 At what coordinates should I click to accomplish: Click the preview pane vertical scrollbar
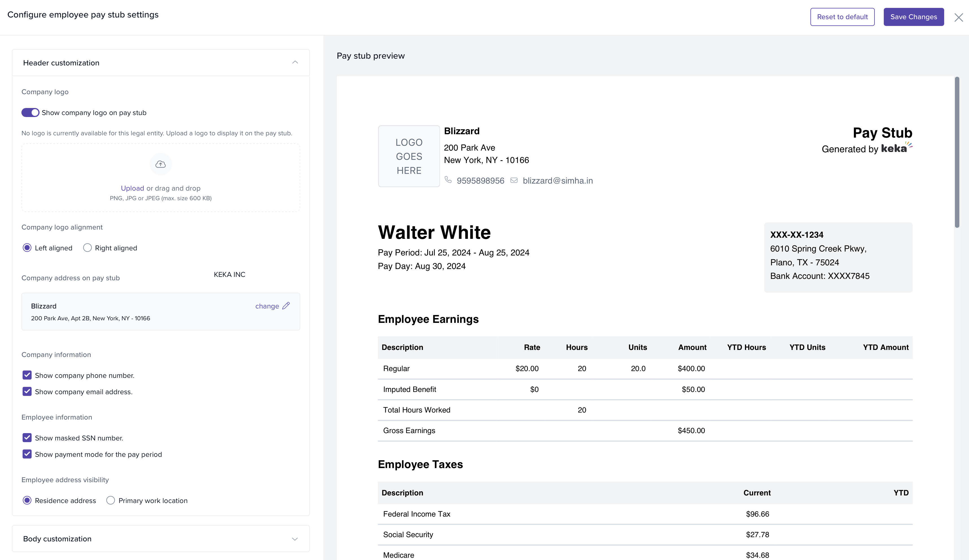[x=957, y=152]
